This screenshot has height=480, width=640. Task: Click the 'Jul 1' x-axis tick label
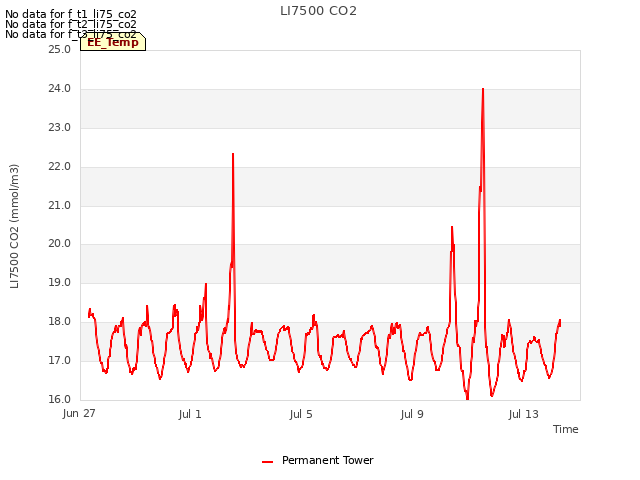click(x=190, y=414)
